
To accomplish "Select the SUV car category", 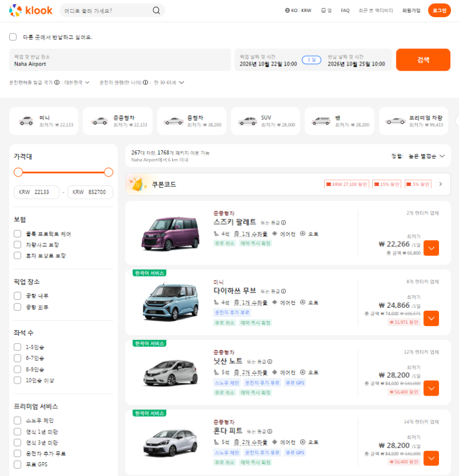I will coord(266,121).
